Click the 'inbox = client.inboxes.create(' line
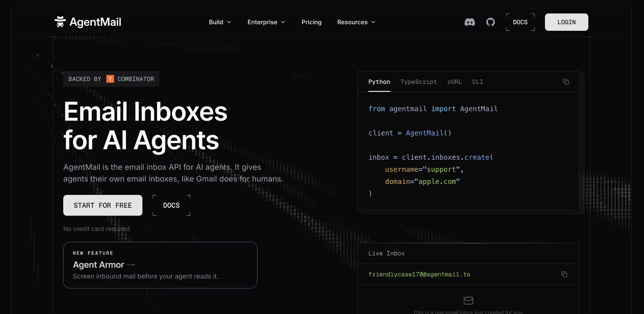This screenshot has width=644, height=314. pos(431,157)
